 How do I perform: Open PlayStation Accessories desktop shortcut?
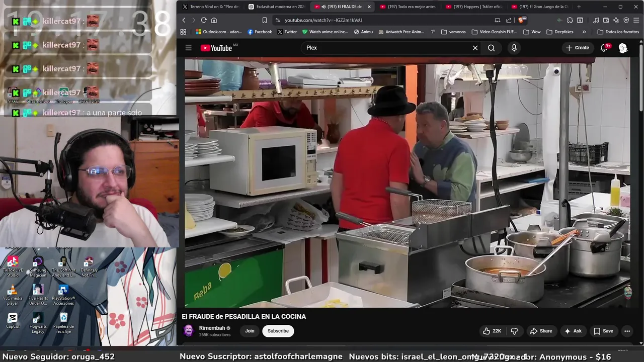coord(63,295)
